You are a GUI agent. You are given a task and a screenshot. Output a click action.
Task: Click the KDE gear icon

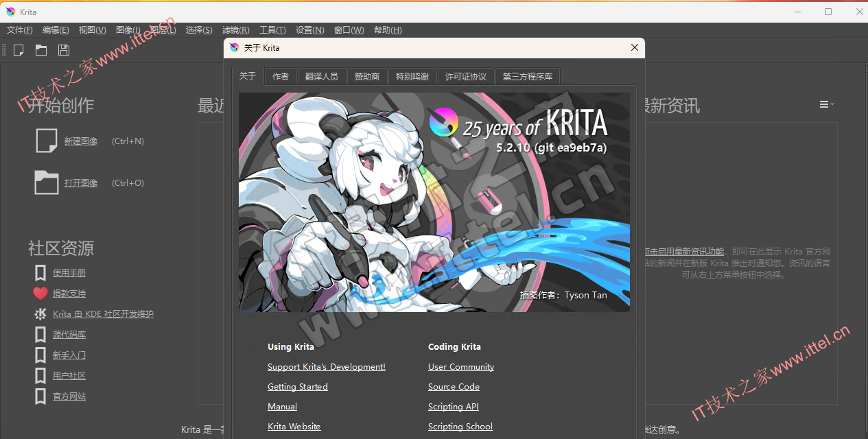[40, 314]
